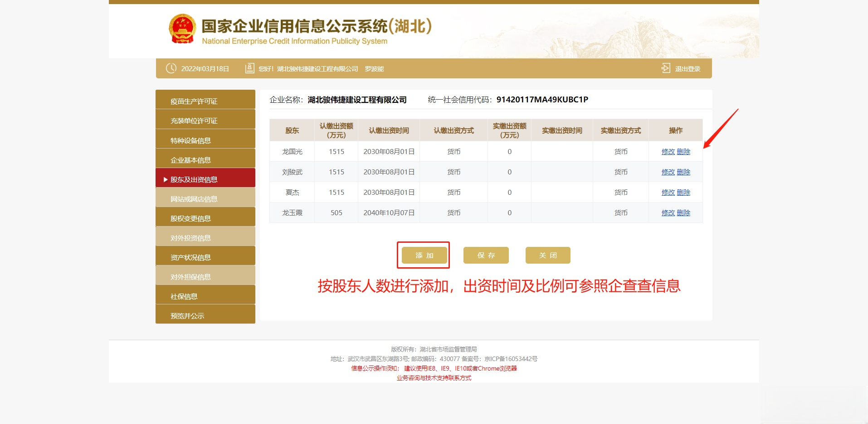Screen dimensions: 868x424
Task: Click the national emblem logo
Action: click(x=182, y=29)
